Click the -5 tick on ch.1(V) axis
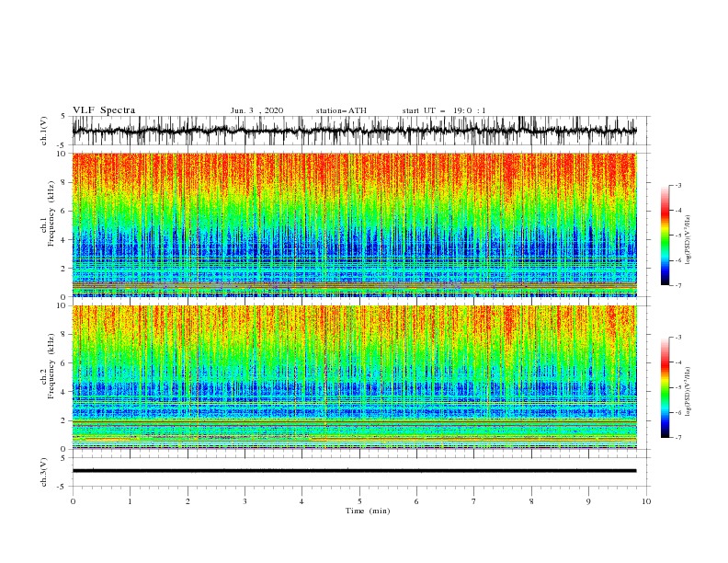 pos(62,145)
